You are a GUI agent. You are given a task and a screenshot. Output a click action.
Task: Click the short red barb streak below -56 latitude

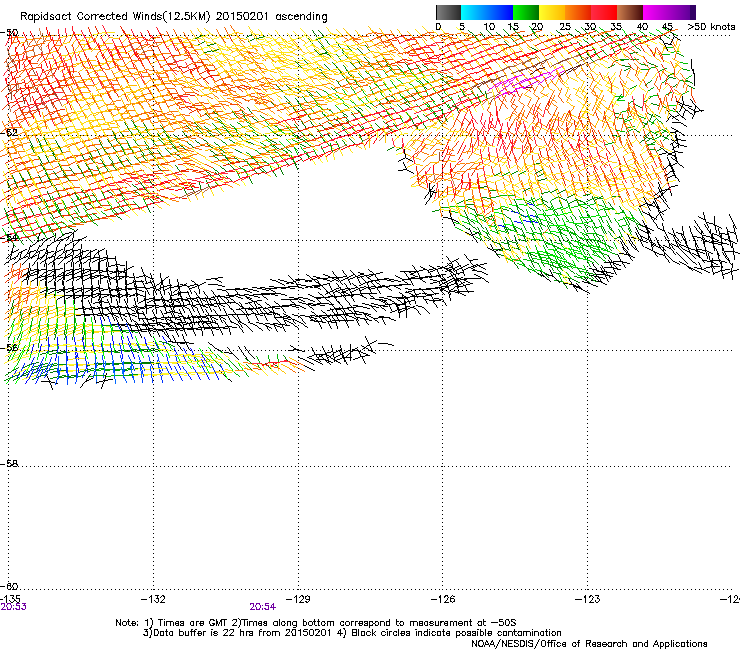274,363
